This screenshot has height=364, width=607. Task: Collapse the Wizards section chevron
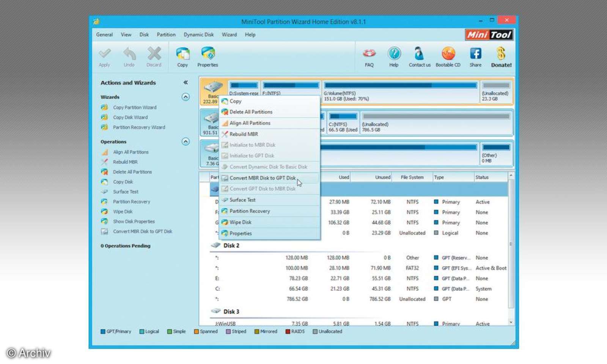pos(186,97)
